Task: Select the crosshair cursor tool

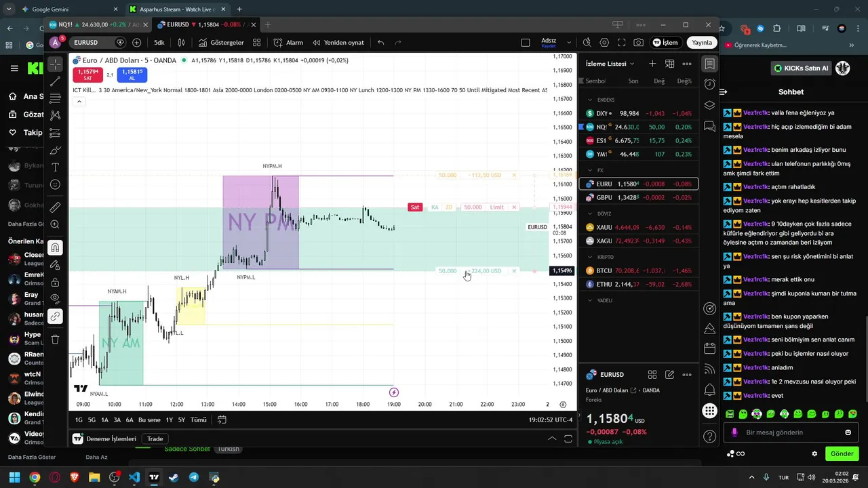Action: point(56,64)
